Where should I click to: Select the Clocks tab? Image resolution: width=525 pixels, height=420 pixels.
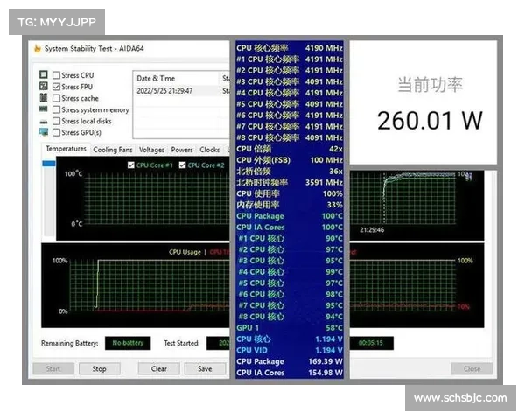(x=210, y=150)
